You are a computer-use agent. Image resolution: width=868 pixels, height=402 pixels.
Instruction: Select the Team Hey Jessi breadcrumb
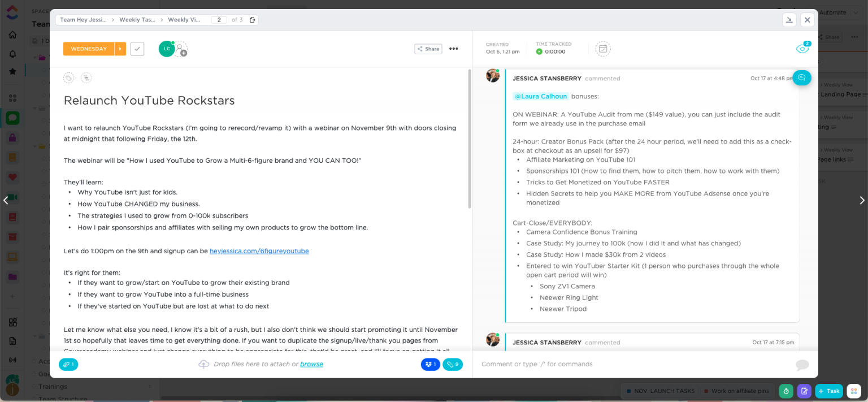(83, 20)
